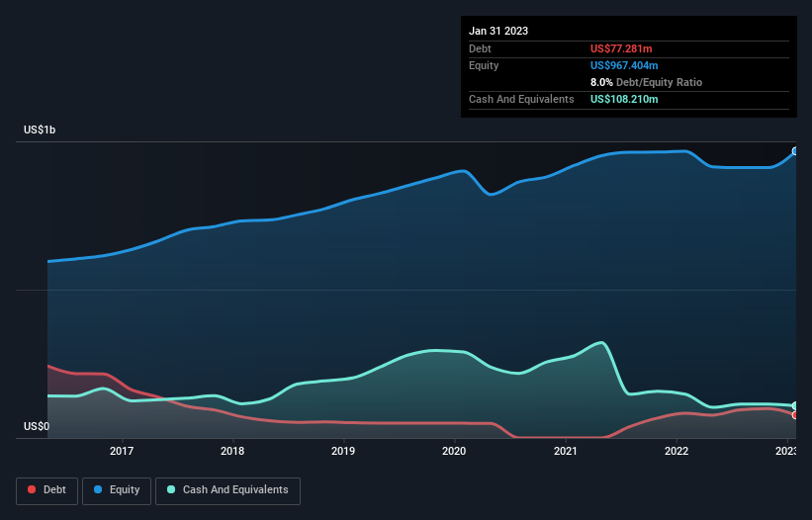Click the US$0 y-axis label
This screenshot has height=520, width=812.
37,426
